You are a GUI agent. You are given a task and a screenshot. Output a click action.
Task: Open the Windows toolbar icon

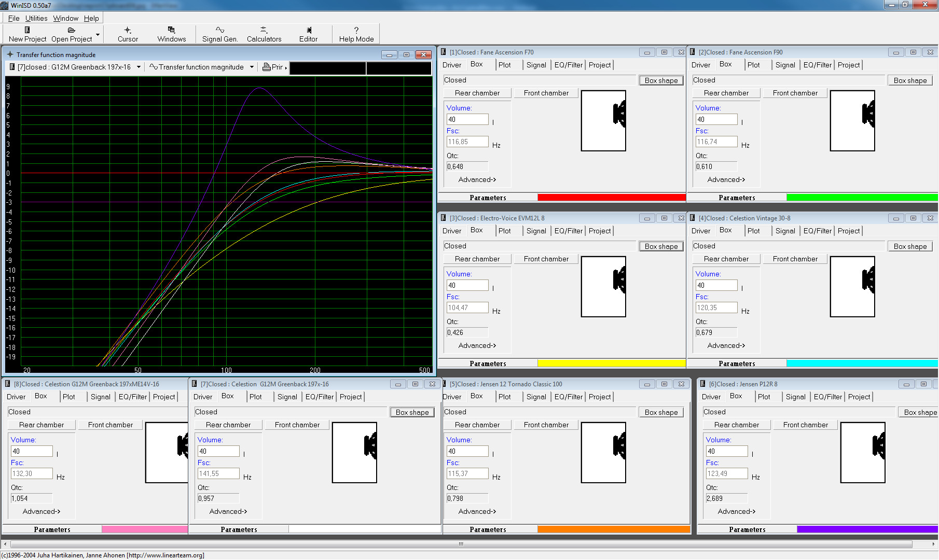point(172,34)
